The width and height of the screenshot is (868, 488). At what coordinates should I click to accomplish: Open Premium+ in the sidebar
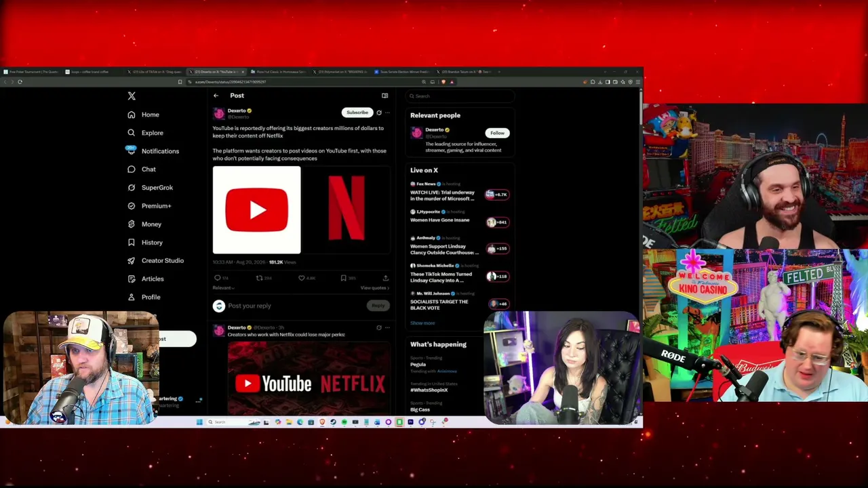(149, 206)
